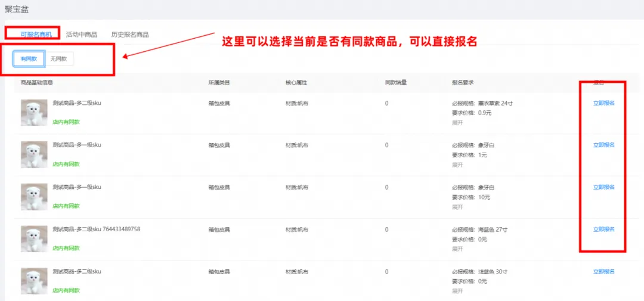Click 店内有同款 label in the first row
Screen dimensions: 644x301
click(66, 122)
